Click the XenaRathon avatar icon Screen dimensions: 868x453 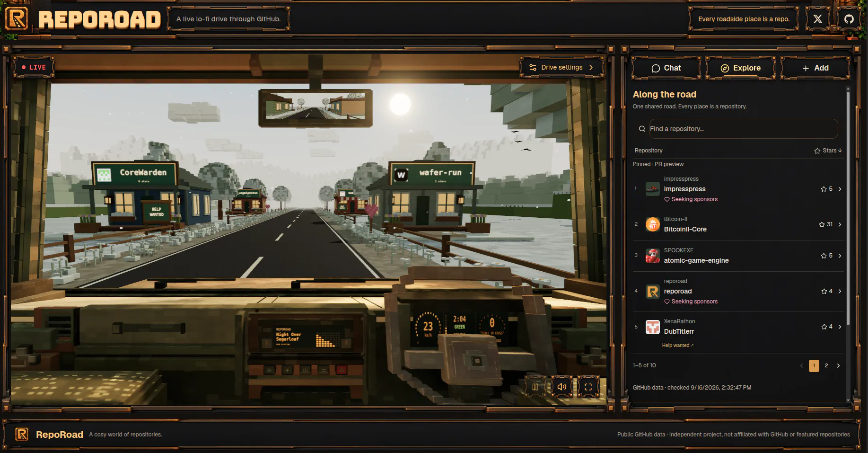(x=653, y=327)
